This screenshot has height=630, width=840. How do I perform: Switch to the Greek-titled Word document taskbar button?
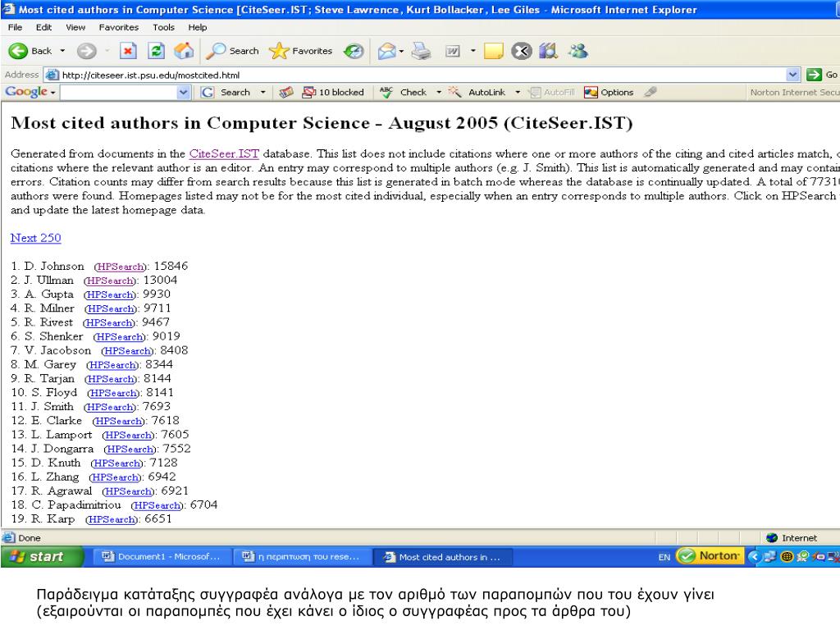[300, 557]
